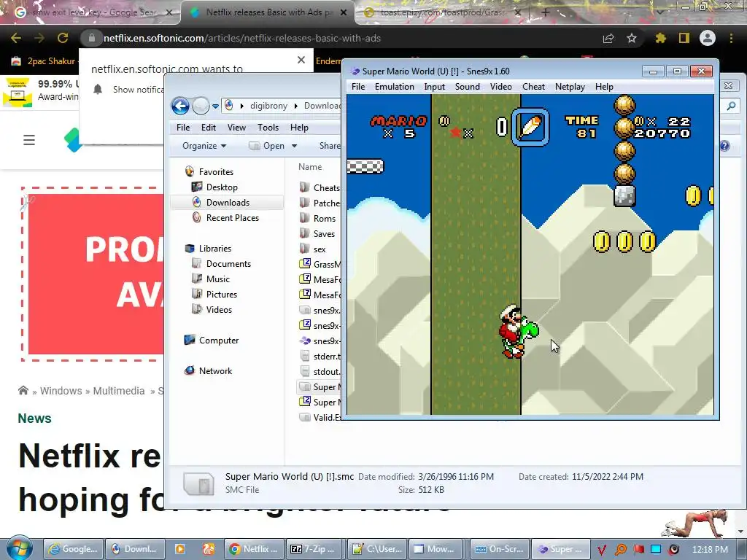The image size is (747, 560).
Task: Open Explorer's Edit menu
Action: [x=208, y=128]
